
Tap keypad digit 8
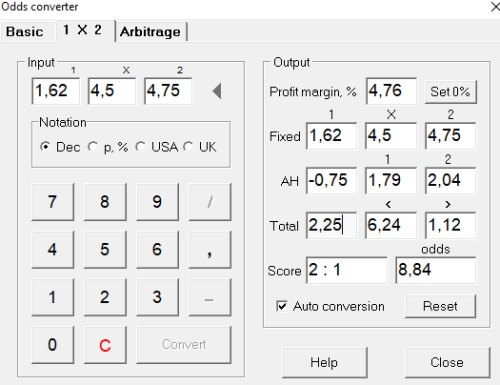click(105, 201)
